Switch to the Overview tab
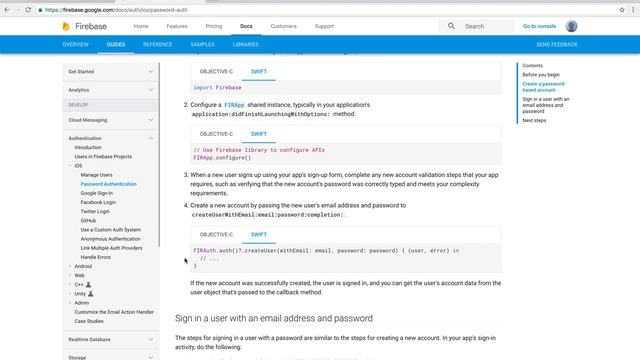Image resolution: width=640 pixels, height=360 pixels. click(x=76, y=44)
